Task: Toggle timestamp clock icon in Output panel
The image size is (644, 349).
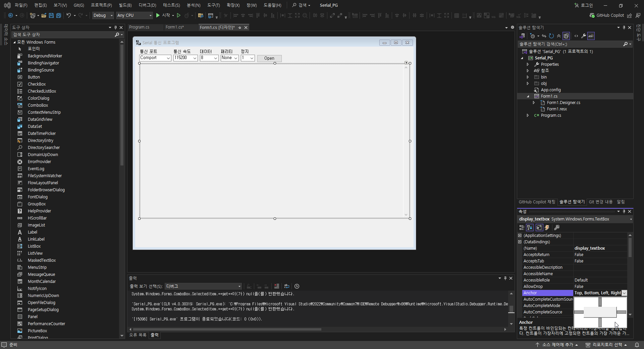Action: (297, 286)
